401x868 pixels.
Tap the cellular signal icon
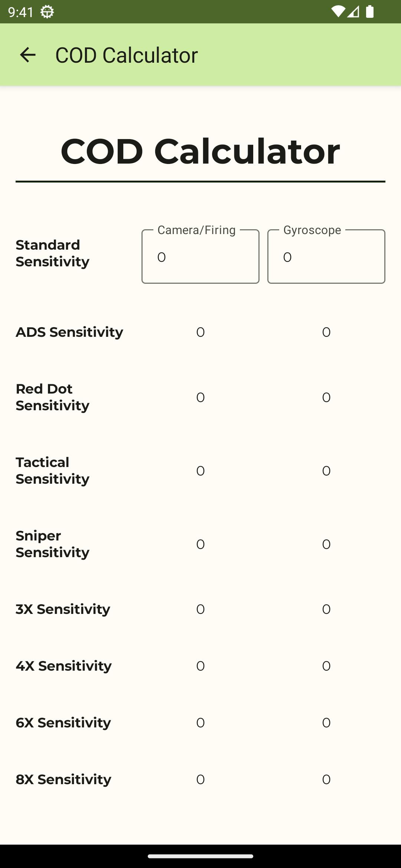point(353,12)
